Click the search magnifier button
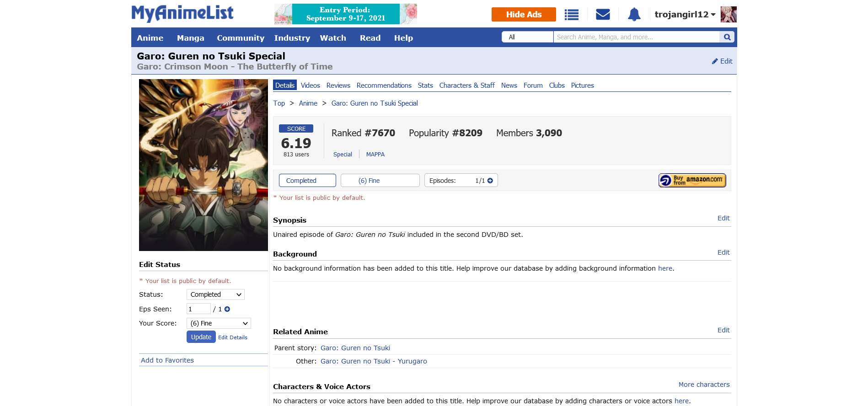This screenshot has height=406, width=868. (x=727, y=37)
